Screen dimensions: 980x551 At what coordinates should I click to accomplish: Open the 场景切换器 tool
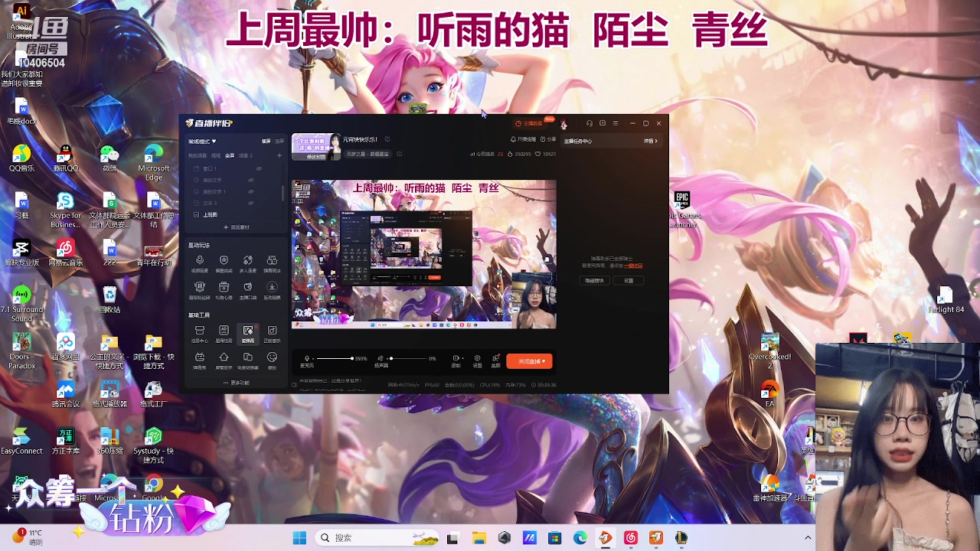coord(247,360)
